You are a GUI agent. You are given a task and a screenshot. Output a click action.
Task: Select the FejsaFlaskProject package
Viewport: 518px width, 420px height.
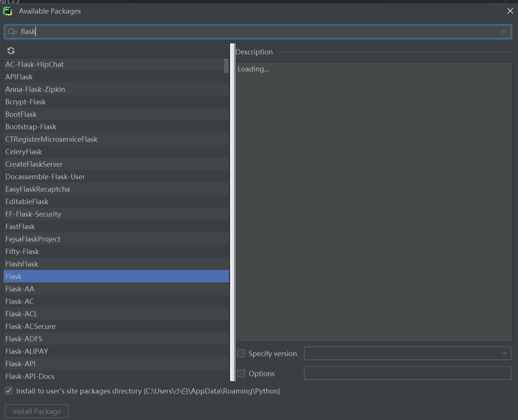(116, 239)
